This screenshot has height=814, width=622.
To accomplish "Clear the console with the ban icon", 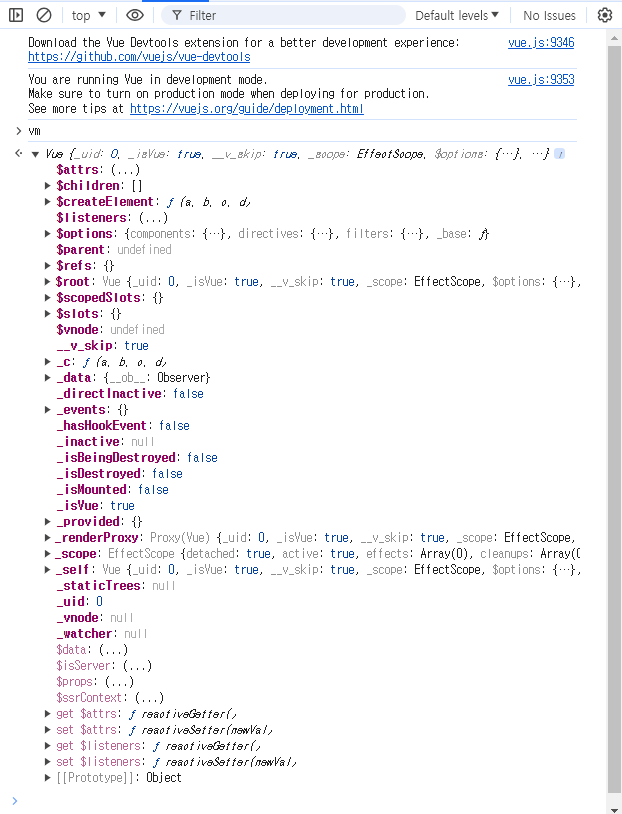I will click(x=44, y=16).
